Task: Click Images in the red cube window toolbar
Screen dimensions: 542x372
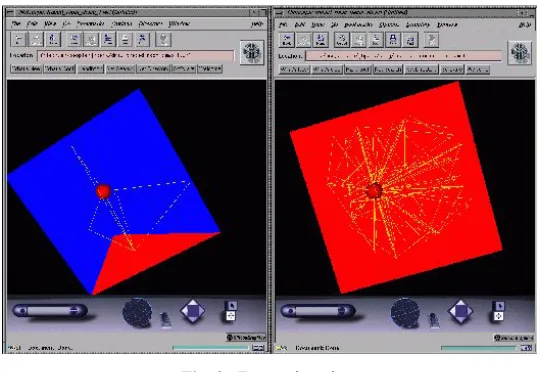Action: [359, 40]
